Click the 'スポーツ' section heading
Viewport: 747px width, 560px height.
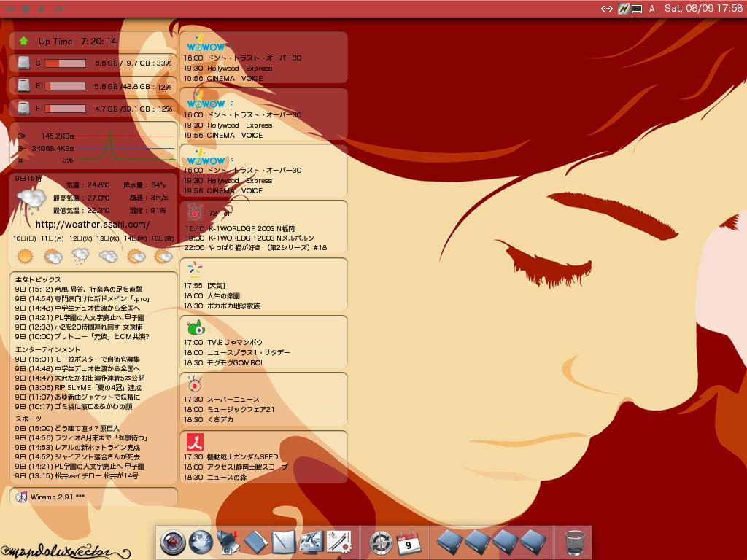click(28, 419)
